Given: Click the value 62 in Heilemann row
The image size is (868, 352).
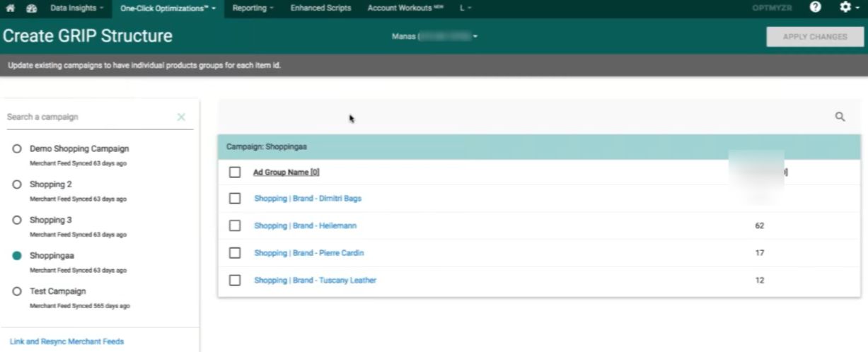Looking at the screenshot, I should 760,225.
